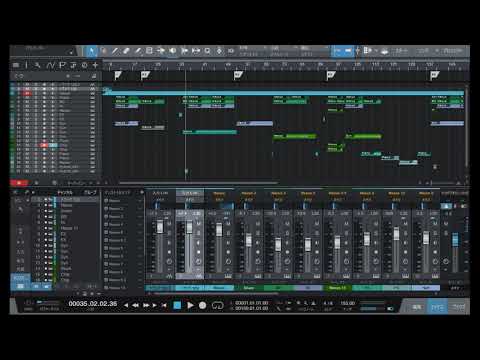The height and width of the screenshot is (360, 480).
Task: Click the yellow-green channel label in mixer
Action: 337,288
